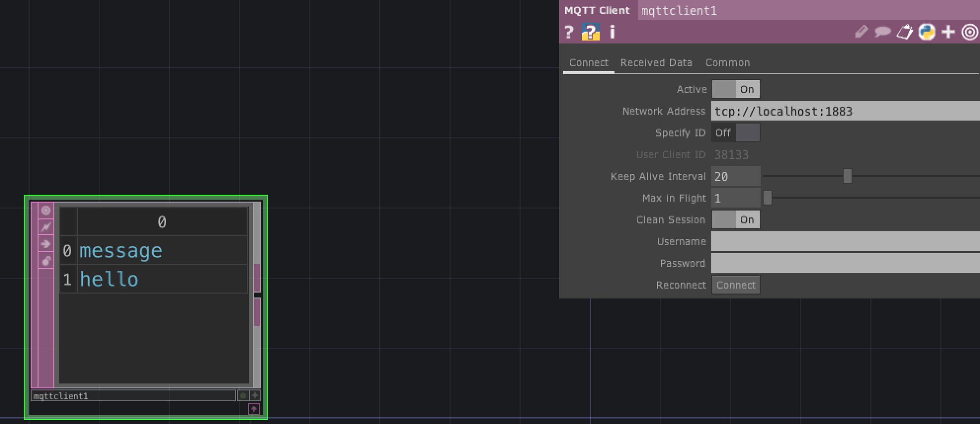Click the 'Active' parameter label
The width and height of the screenshot is (980, 424).
692,89
